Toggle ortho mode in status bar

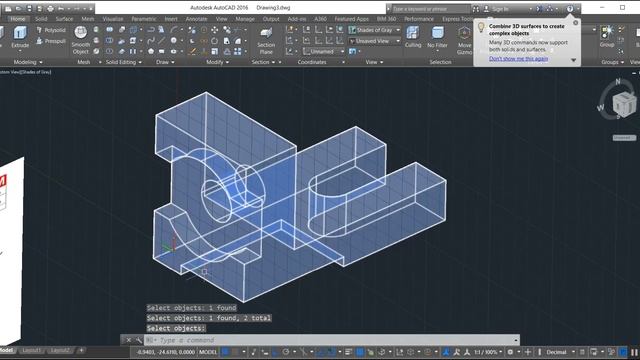[x=275, y=351]
